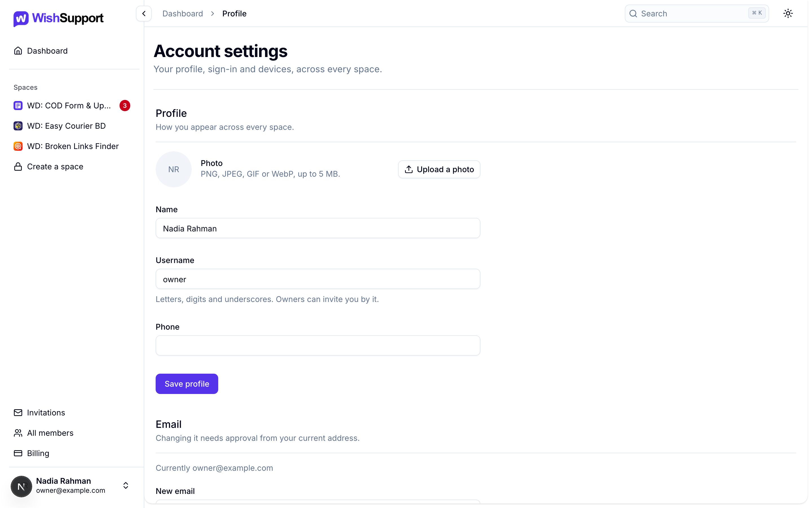Click the search magnifier icon
812x508 pixels.
(633, 14)
